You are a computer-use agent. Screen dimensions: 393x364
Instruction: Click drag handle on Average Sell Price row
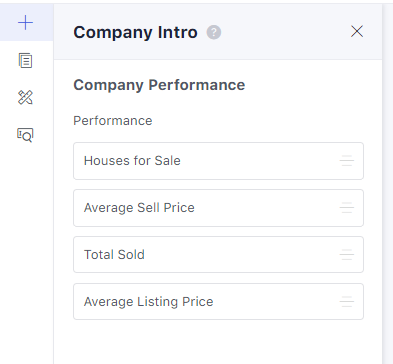pyautogui.click(x=347, y=208)
